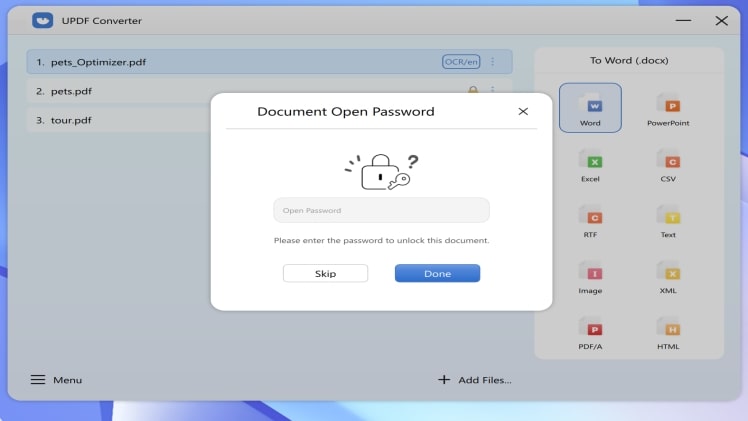Click the Add Files button
The width and height of the screenshot is (748, 421).
click(475, 380)
